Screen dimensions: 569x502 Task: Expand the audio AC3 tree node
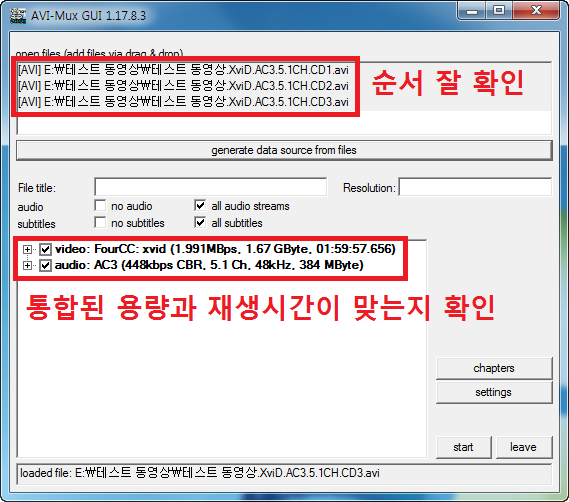(27, 266)
